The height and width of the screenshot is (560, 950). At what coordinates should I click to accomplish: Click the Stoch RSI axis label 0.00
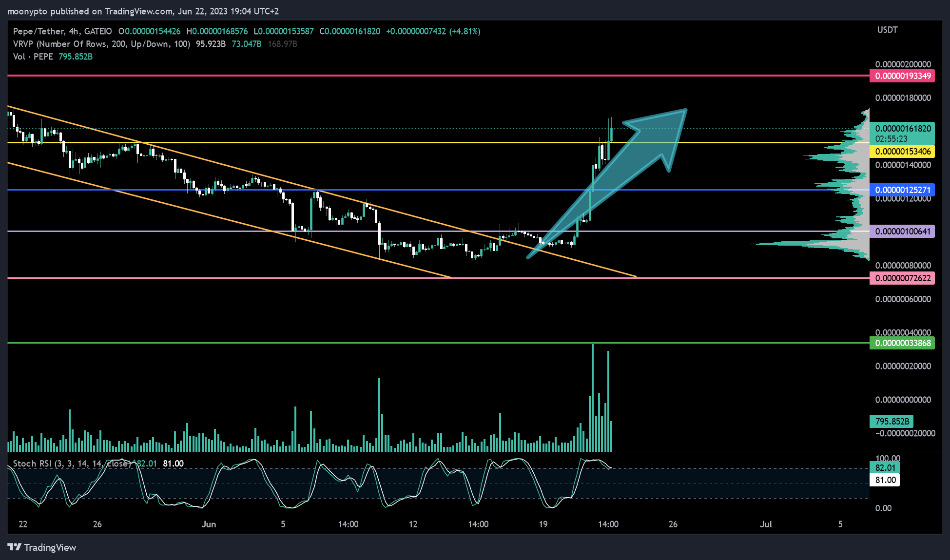click(884, 508)
